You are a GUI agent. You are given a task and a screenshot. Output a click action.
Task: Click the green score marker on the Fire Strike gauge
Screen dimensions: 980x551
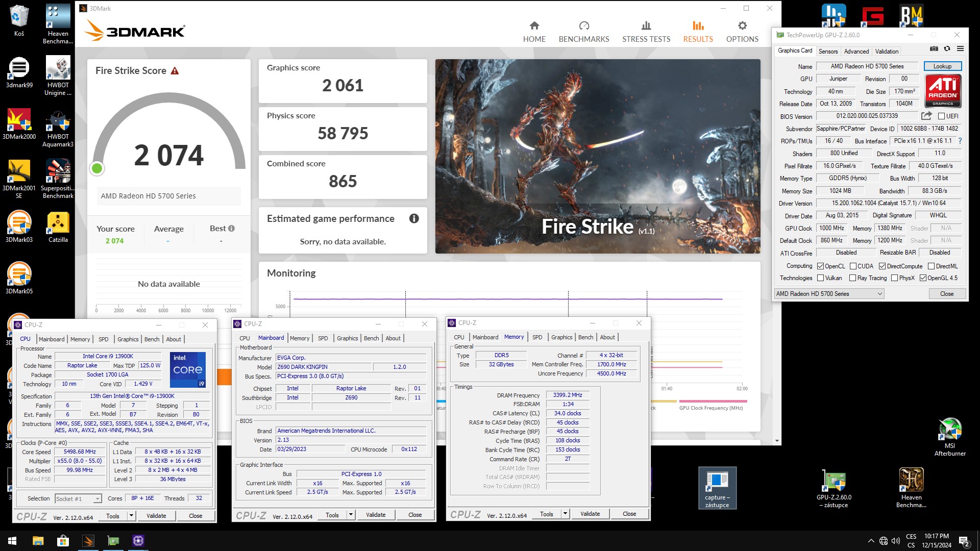[96, 168]
